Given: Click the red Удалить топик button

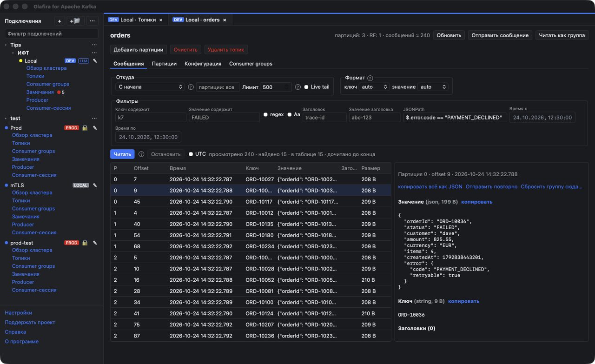Looking at the screenshot, I should (x=226, y=50).
